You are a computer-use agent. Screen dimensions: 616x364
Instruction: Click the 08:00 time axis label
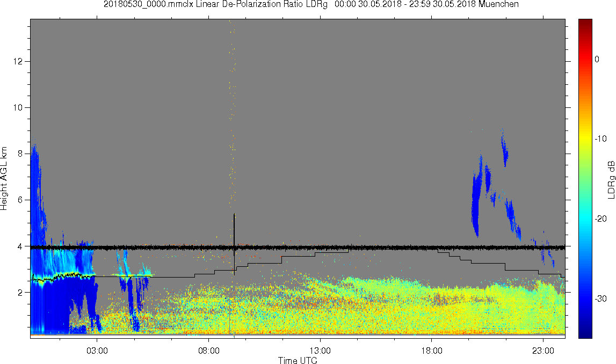pyautogui.click(x=208, y=351)
